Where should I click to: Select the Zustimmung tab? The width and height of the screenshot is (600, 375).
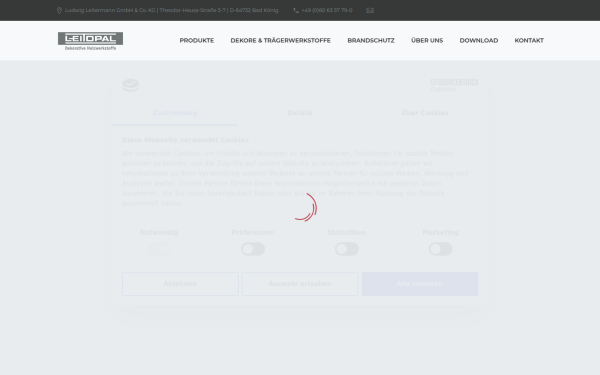(175, 113)
